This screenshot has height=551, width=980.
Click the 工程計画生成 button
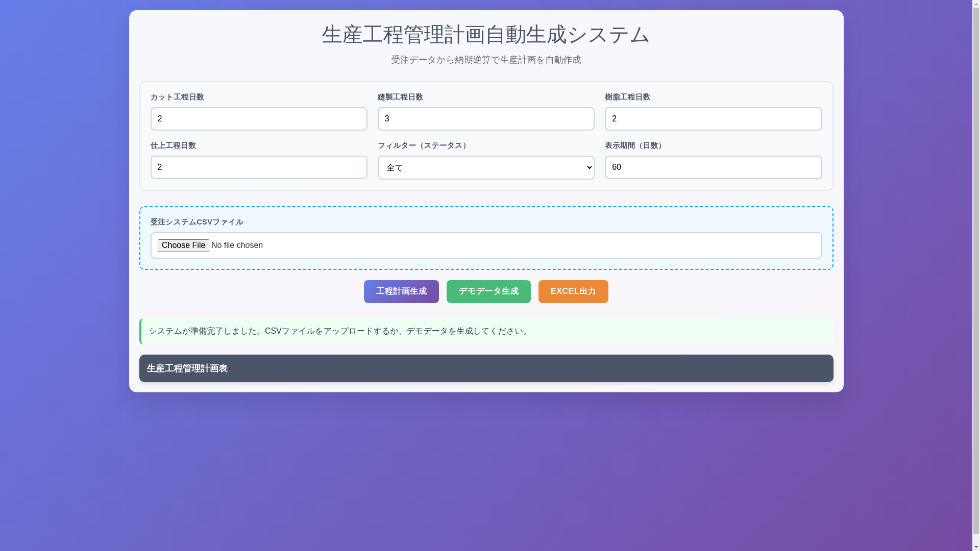tap(401, 291)
